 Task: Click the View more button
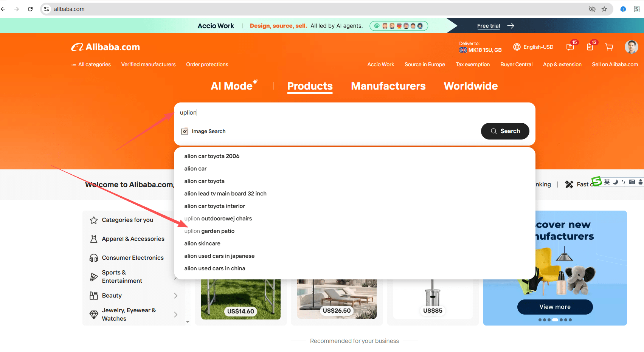tap(555, 307)
